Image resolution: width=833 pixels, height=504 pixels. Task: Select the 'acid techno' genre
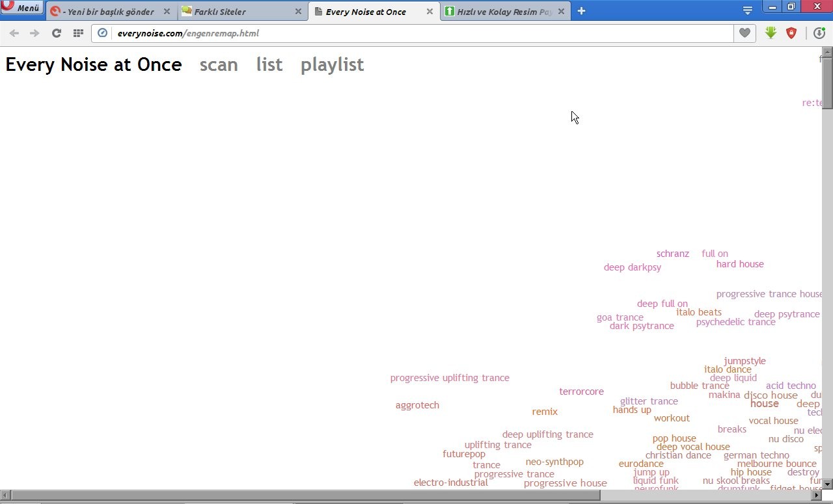[x=791, y=386]
